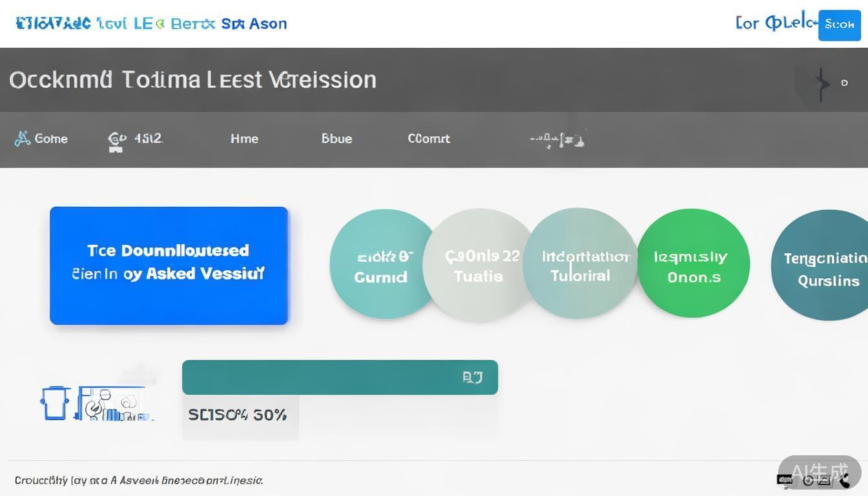Image resolution: width=868 pixels, height=496 pixels.
Task: Click the teal progress bar
Action: coord(323,377)
